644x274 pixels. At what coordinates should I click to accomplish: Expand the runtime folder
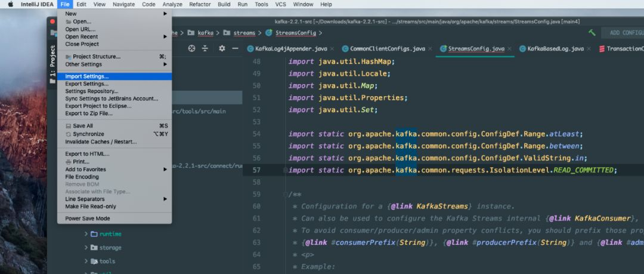pyautogui.click(x=86, y=234)
